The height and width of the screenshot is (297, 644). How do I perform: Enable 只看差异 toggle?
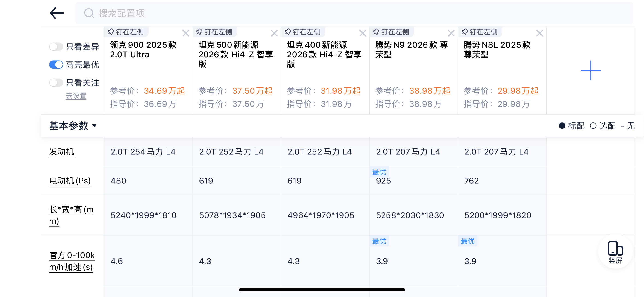[x=56, y=47]
